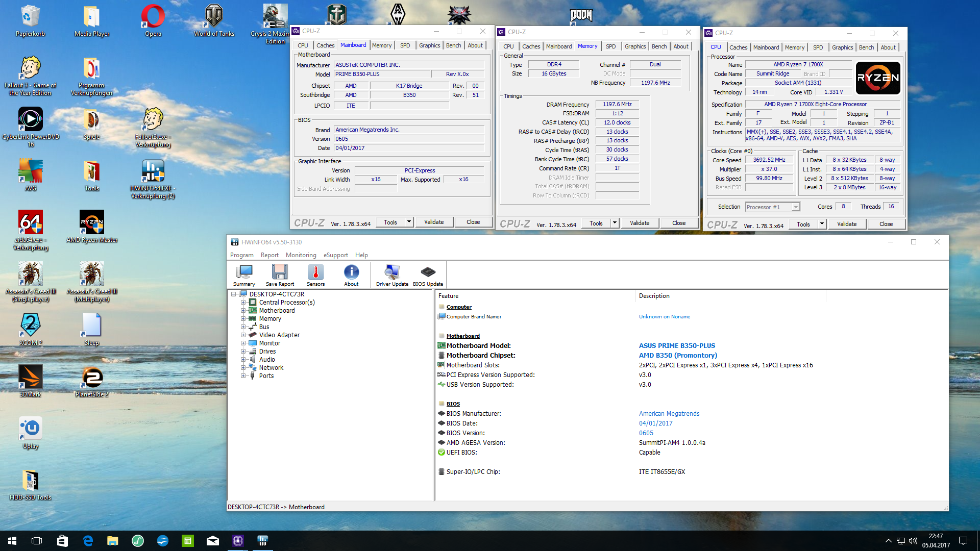Open Microsoft Edge from taskbar
980x551 pixels.
pos(88,541)
